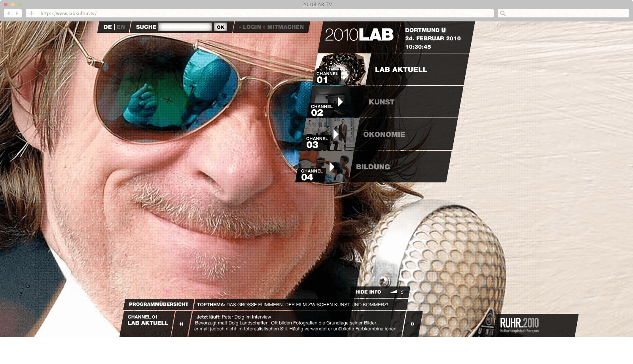The image size is (633, 364).
Task: Go to next info with » arrow
Action: [x=412, y=324]
